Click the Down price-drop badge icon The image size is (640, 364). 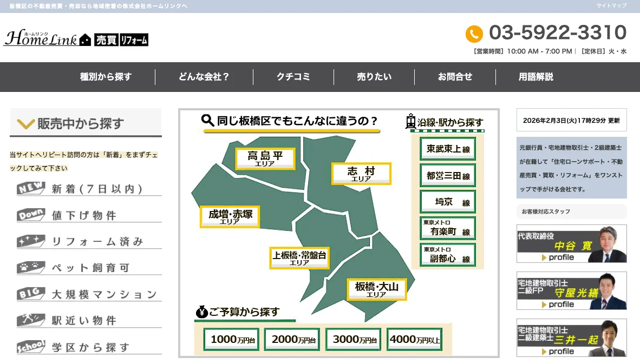pos(31,214)
